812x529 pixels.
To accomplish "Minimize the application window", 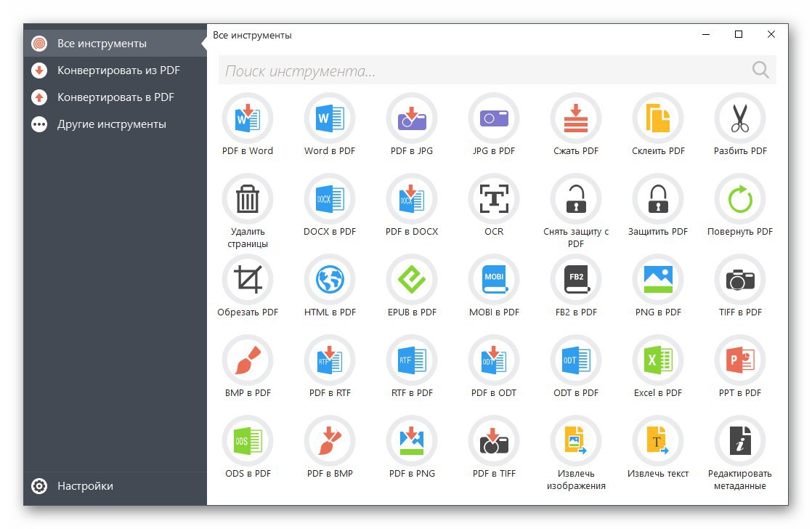I will (706, 35).
